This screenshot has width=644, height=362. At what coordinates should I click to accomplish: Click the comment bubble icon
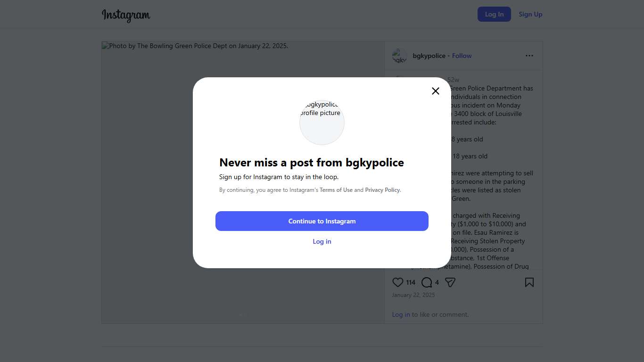427,282
